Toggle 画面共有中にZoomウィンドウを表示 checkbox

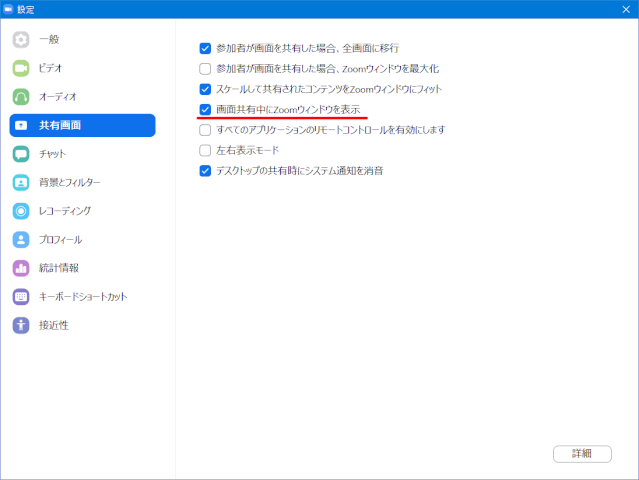click(x=205, y=110)
